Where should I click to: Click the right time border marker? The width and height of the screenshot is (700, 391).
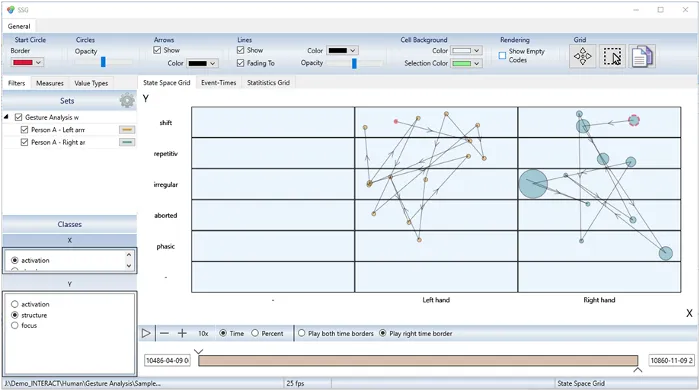tap(638, 370)
